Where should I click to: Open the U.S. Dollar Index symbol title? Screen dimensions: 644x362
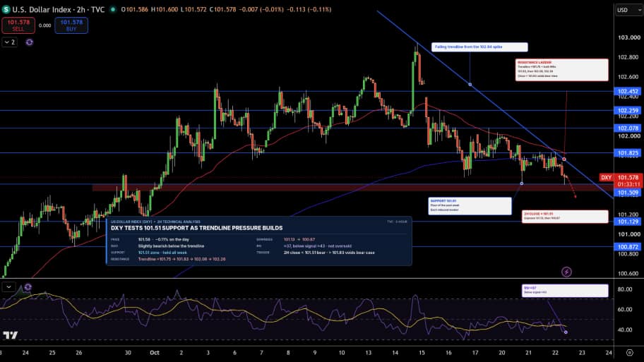[x=59, y=9]
